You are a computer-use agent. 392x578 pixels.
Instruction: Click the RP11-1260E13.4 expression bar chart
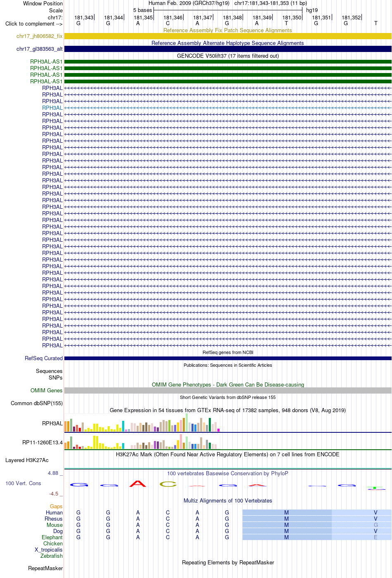pyautogui.click(x=142, y=442)
